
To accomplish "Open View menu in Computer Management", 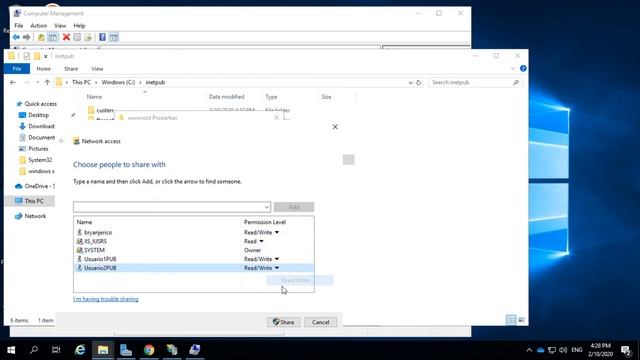I will coord(60,26).
